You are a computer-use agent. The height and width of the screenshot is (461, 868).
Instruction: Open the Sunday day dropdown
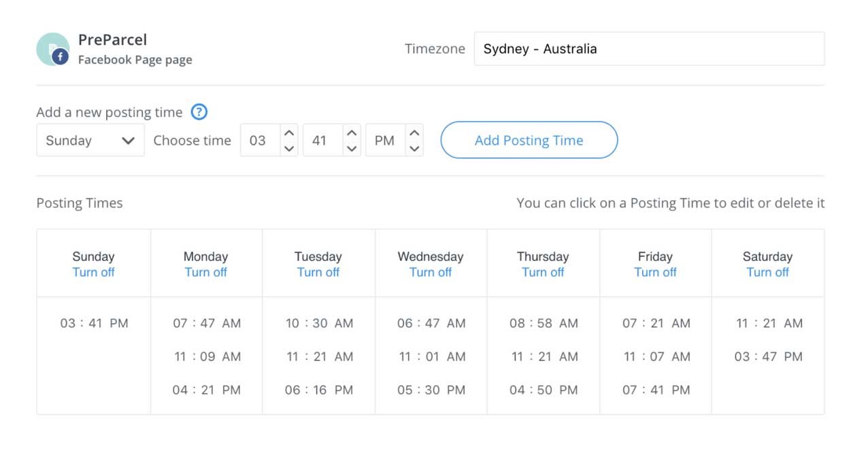tap(90, 140)
